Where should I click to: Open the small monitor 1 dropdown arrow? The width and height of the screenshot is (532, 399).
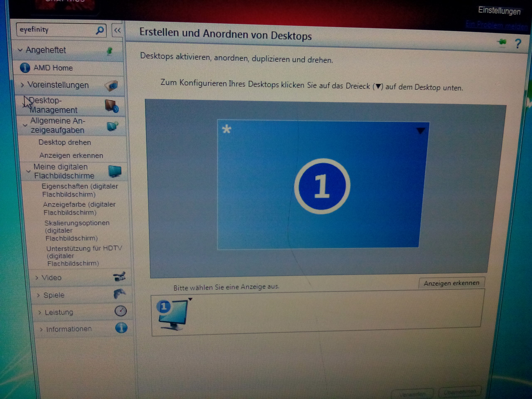[190, 299]
